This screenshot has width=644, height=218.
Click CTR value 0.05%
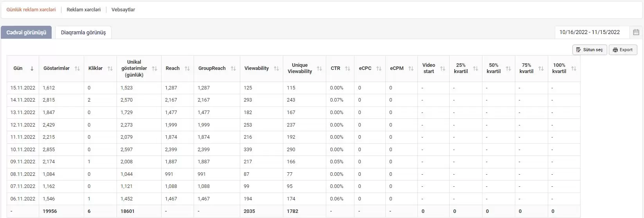(336, 162)
